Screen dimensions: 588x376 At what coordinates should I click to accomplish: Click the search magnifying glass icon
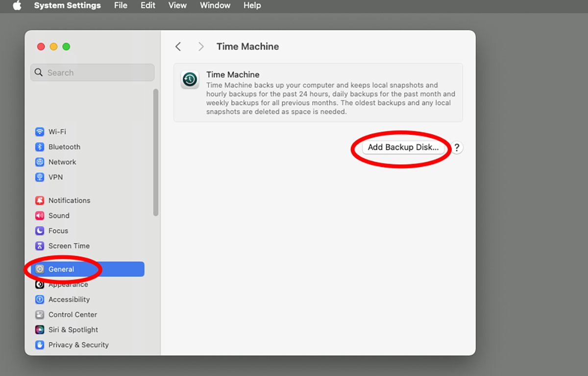39,72
